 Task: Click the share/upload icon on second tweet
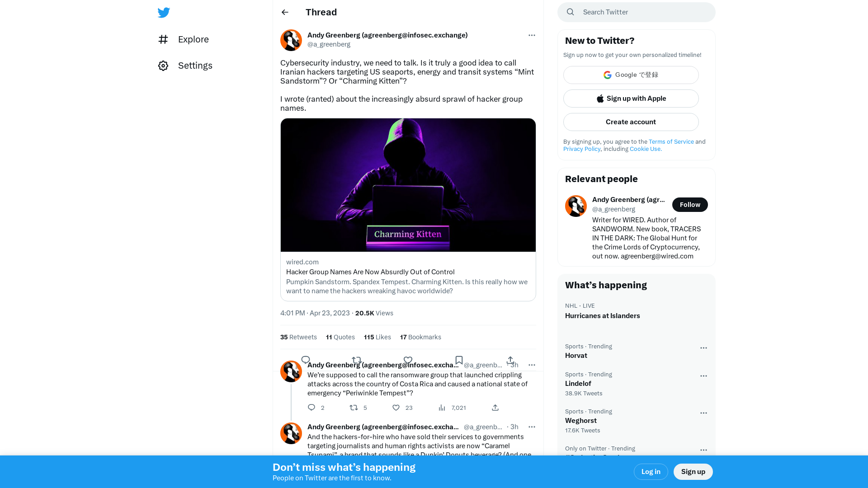[495, 408]
